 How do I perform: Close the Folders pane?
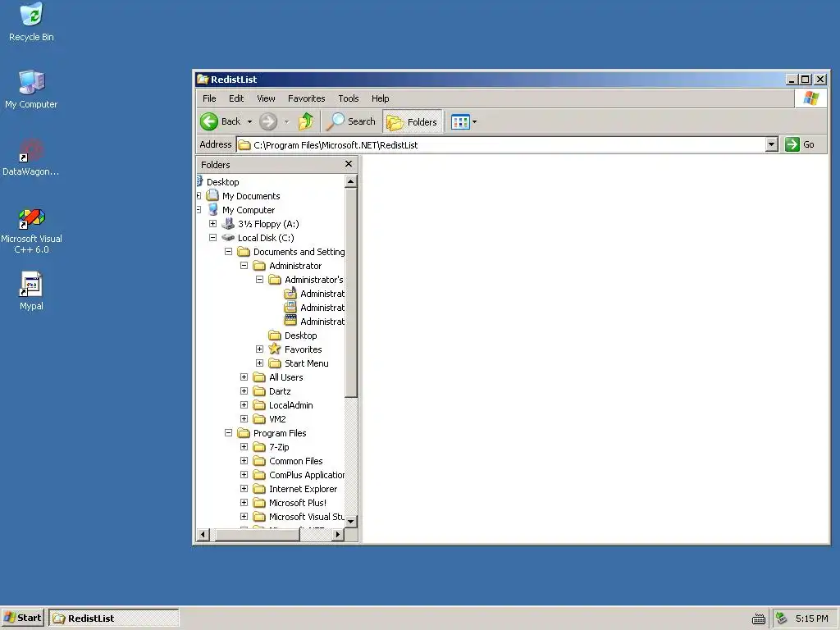pos(349,164)
